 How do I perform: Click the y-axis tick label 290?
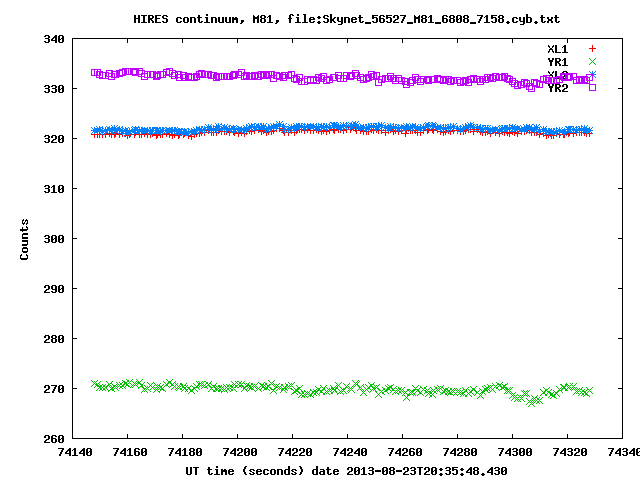(54, 289)
